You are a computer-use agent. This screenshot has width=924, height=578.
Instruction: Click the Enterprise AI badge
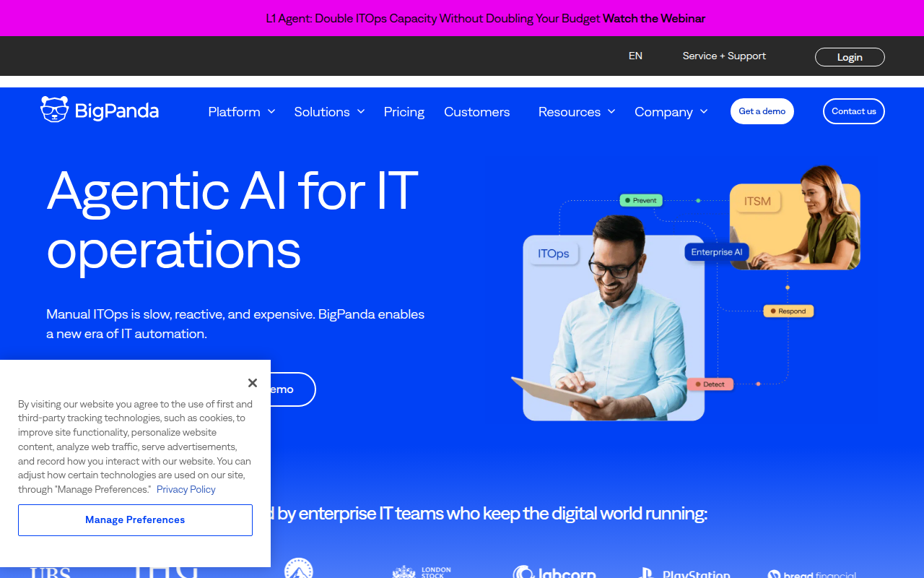click(x=717, y=252)
